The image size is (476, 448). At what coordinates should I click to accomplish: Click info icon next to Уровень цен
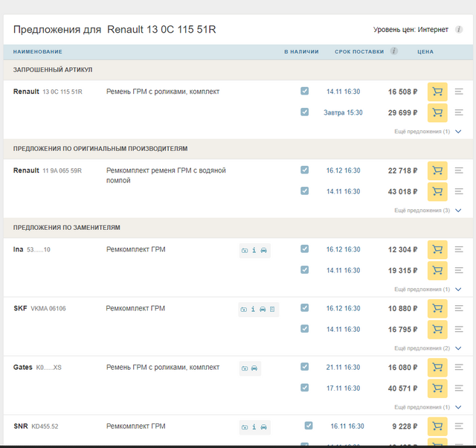(459, 30)
